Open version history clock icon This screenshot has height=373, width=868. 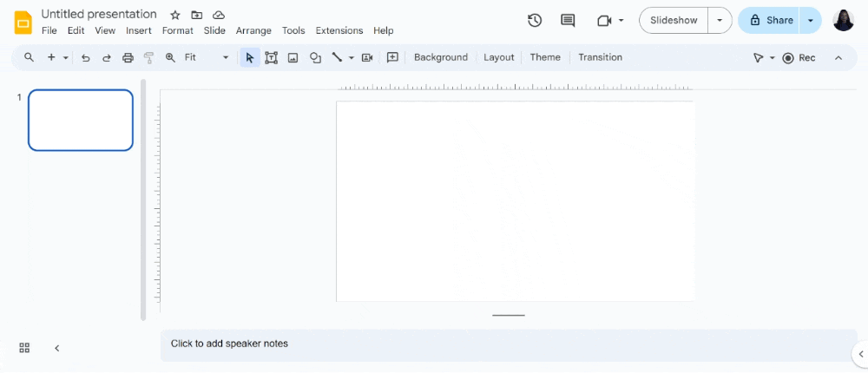[x=534, y=21]
